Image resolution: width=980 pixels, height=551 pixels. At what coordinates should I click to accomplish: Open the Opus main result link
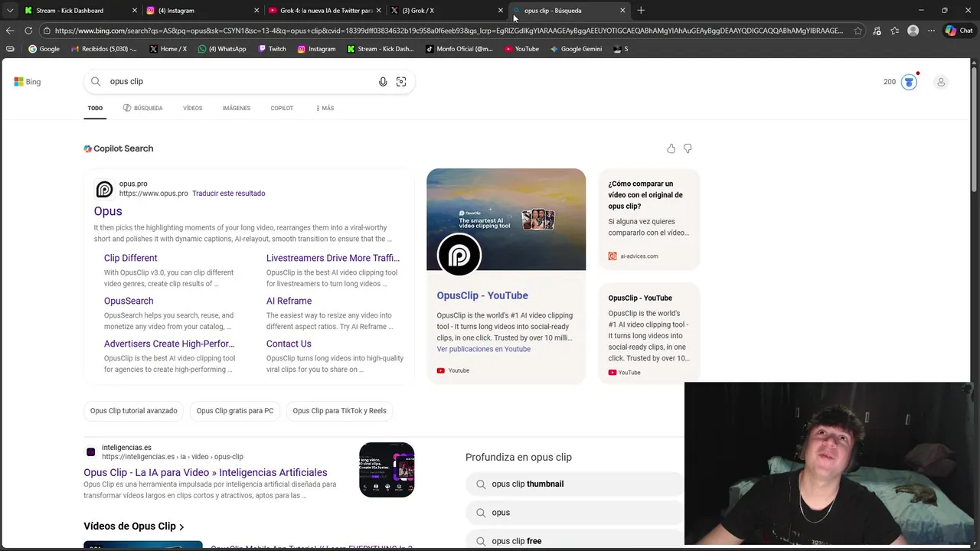click(108, 211)
